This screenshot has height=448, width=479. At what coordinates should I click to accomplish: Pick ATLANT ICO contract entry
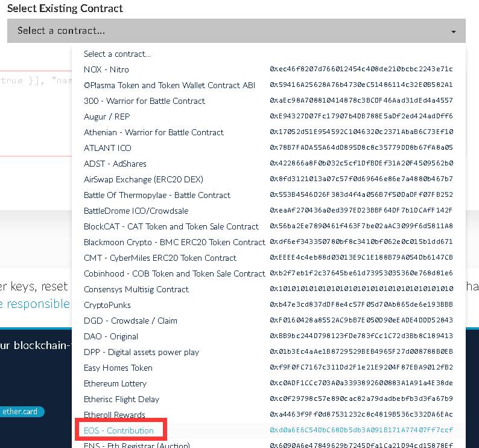(x=269, y=148)
